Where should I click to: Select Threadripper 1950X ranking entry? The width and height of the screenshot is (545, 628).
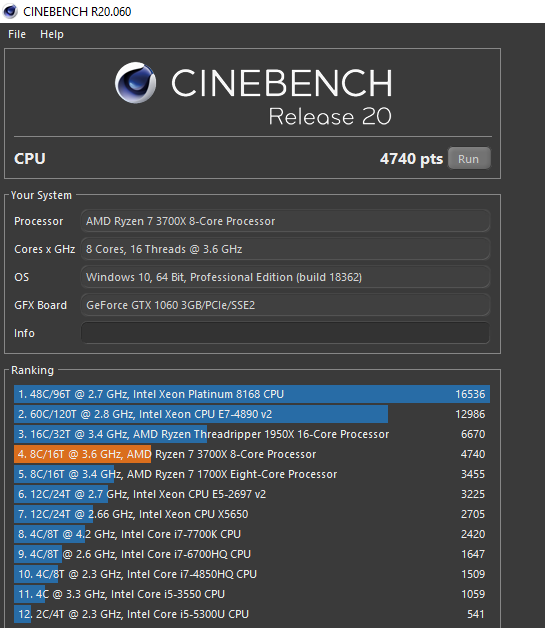click(252, 434)
